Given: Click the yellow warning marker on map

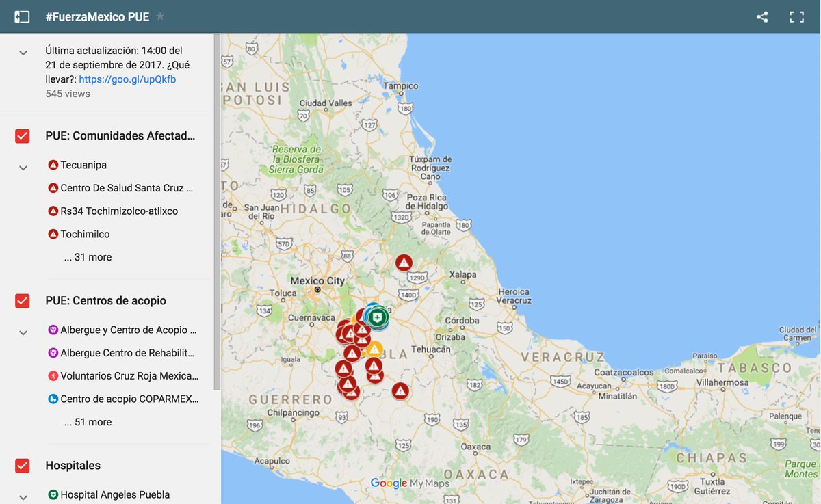Looking at the screenshot, I should 374,349.
